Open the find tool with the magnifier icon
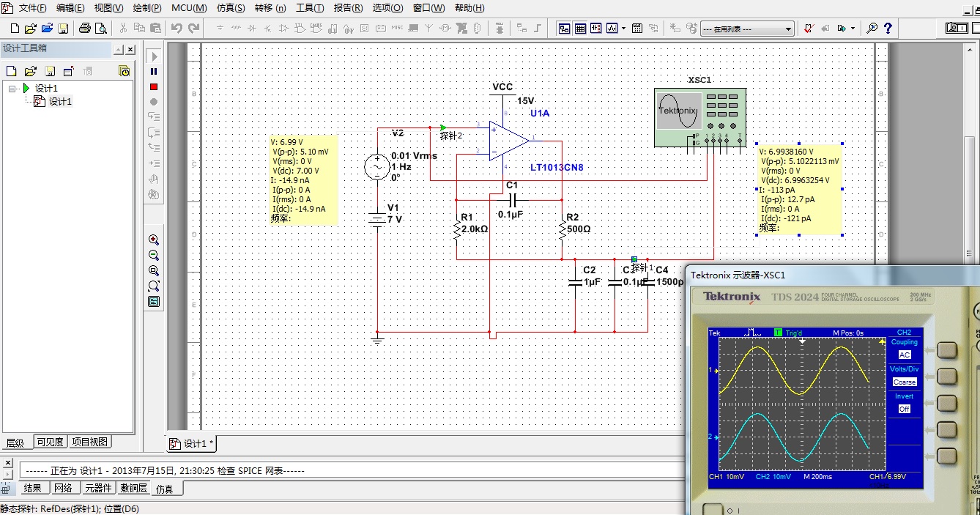This screenshot has height=515, width=980. point(872,29)
